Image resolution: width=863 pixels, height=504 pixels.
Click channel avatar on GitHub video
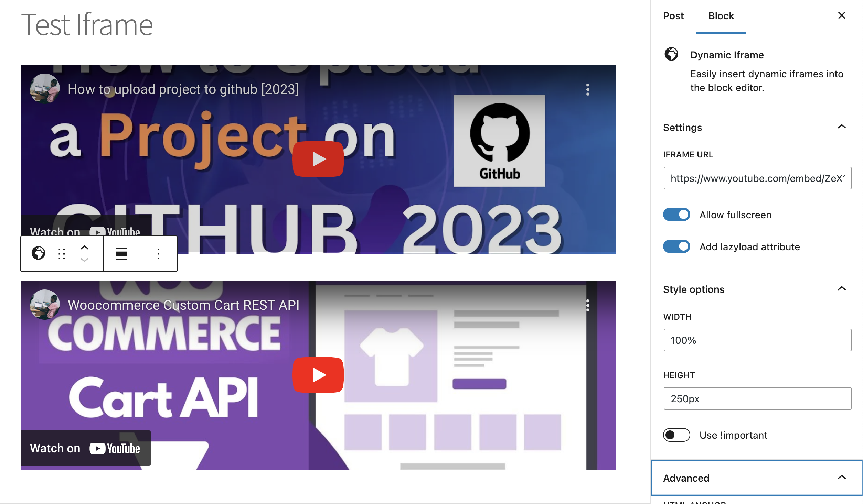tap(45, 89)
